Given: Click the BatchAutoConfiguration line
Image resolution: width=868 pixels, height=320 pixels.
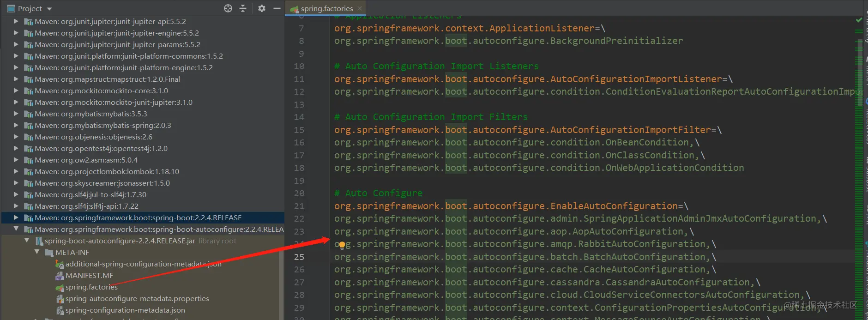Looking at the screenshot, I should click(525, 257).
